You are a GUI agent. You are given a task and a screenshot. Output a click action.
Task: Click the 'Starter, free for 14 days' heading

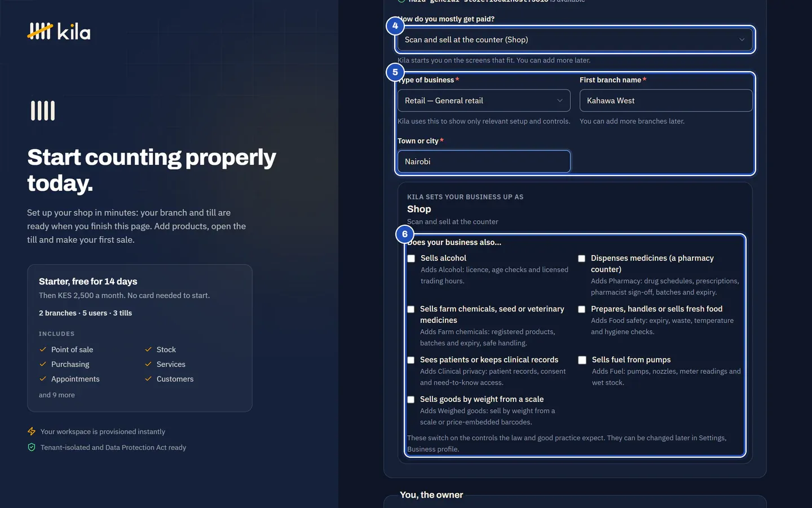88,281
